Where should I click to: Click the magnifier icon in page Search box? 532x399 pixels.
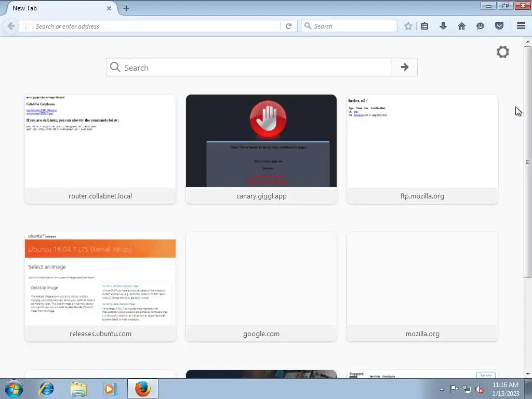(x=115, y=67)
